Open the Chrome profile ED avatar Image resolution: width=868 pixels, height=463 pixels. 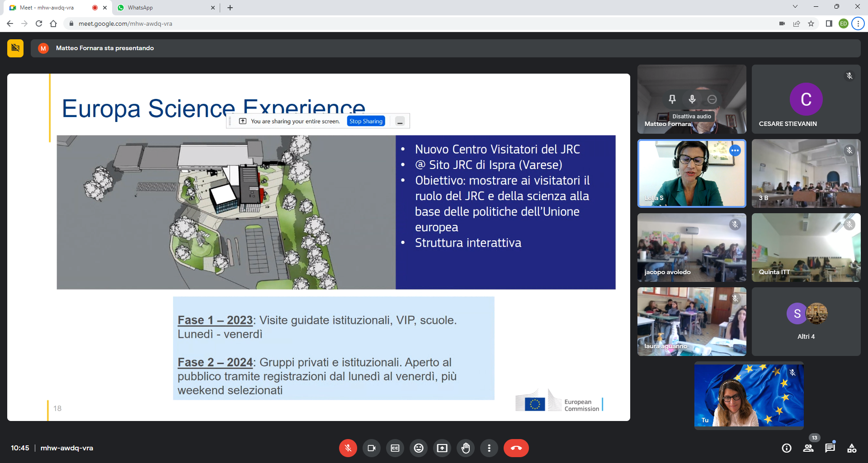coord(844,23)
